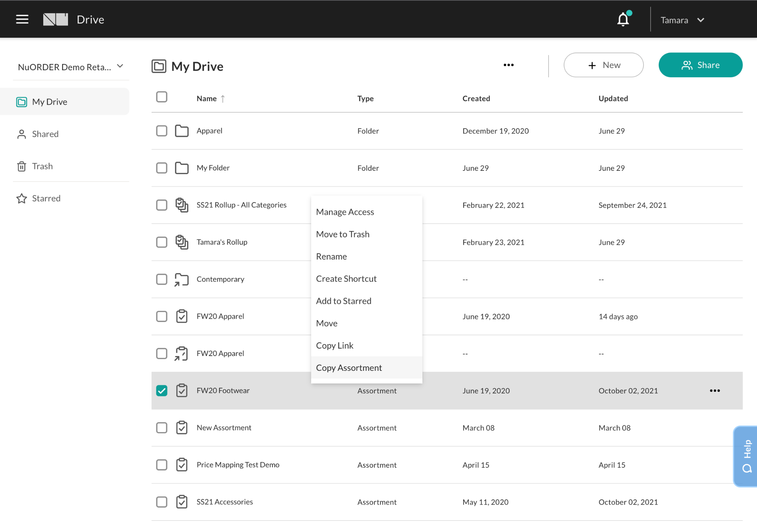The width and height of the screenshot is (757, 532).
Task: Check the New Assortment row checkbox
Action: pos(162,428)
